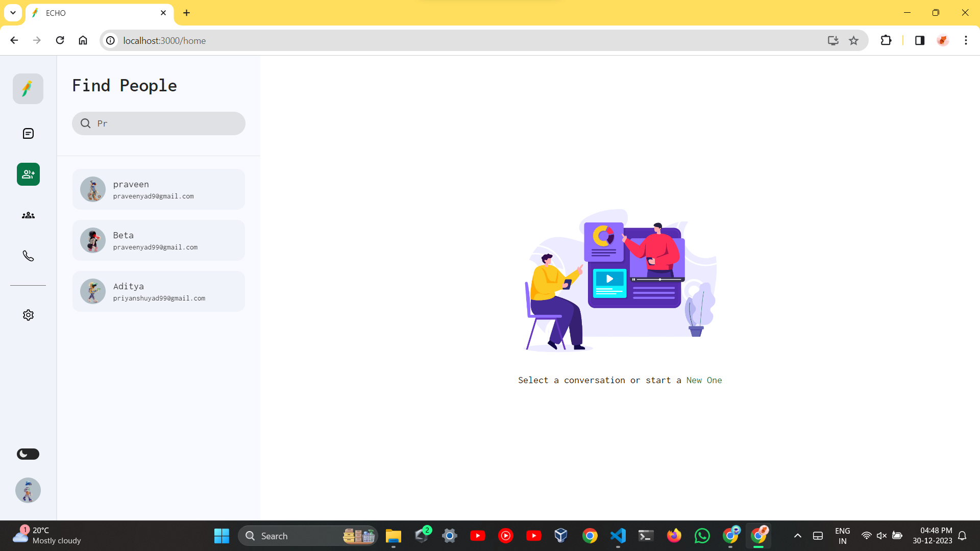
Task: Click the Find People search field
Action: click(168, 123)
